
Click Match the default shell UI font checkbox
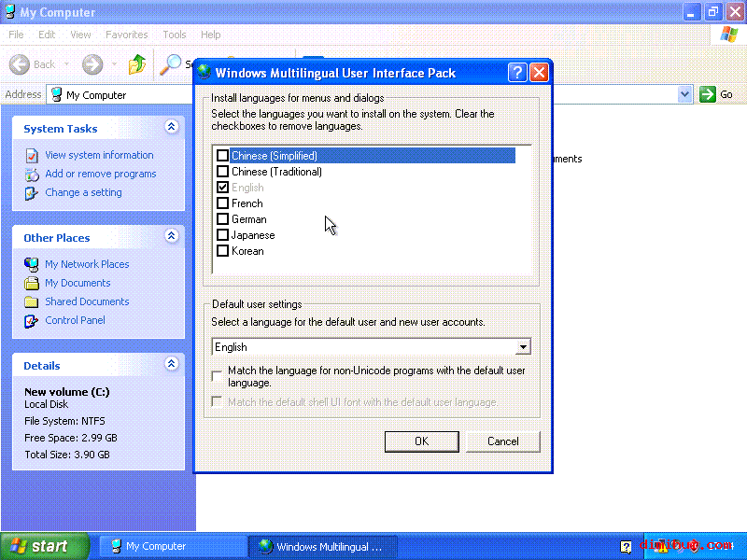218,402
